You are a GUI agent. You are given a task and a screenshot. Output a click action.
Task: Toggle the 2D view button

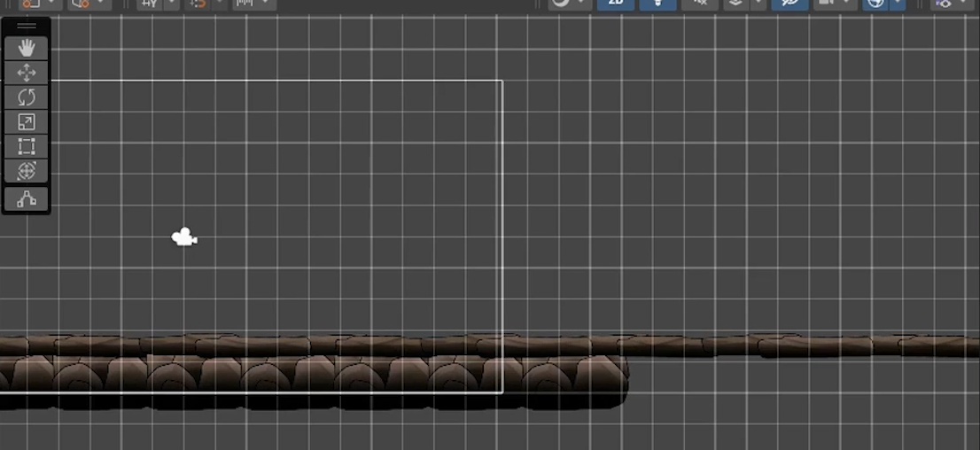tap(616, 4)
